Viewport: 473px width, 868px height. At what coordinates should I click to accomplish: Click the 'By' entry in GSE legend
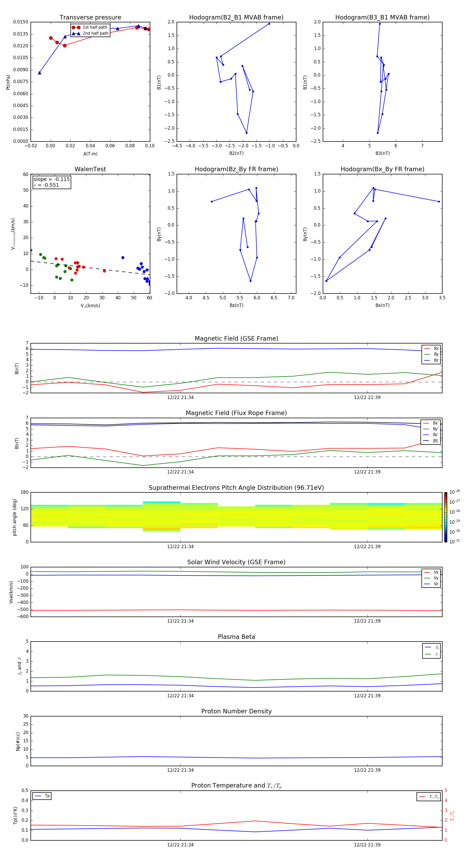point(431,354)
